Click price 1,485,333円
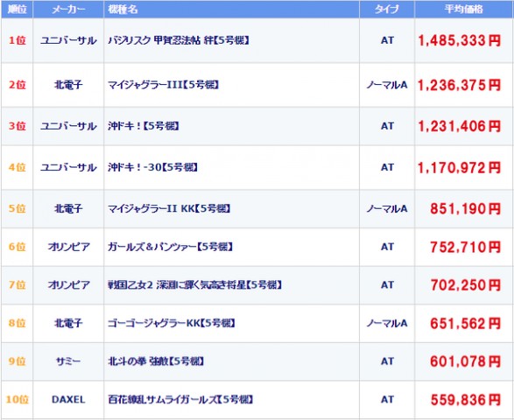Viewport: 514px width, 420px height. coord(460,40)
